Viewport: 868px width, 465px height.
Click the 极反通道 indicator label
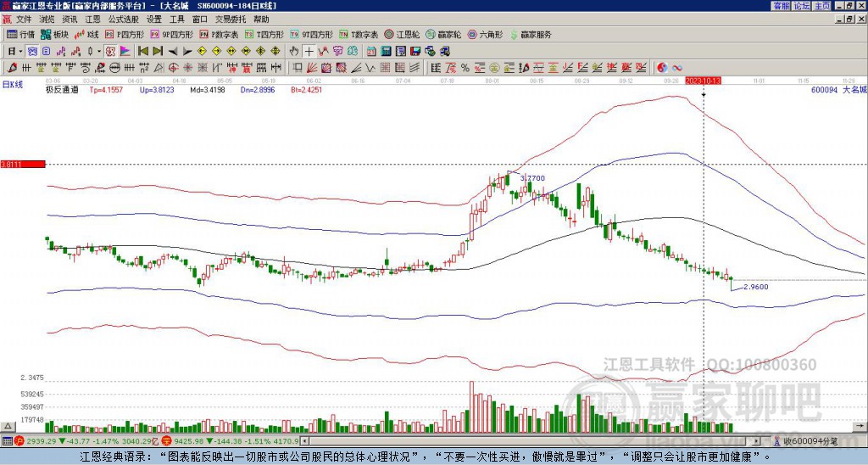(61, 90)
